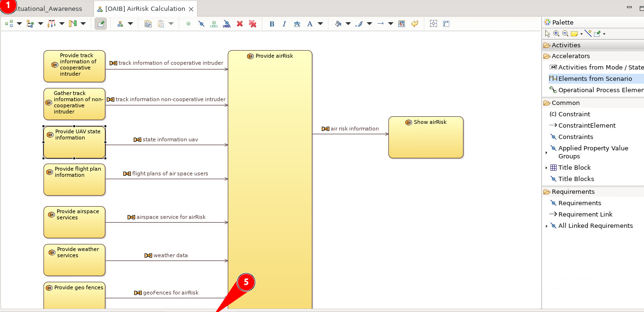Click the Align elements toolbar icon
The height and width of the screenshot is (312, 644).
[x=52, y=24]
